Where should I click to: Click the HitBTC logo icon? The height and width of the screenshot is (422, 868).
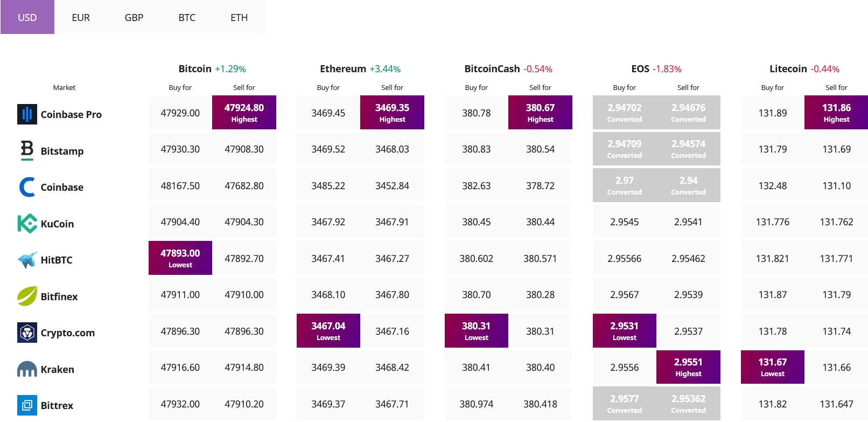27,260
